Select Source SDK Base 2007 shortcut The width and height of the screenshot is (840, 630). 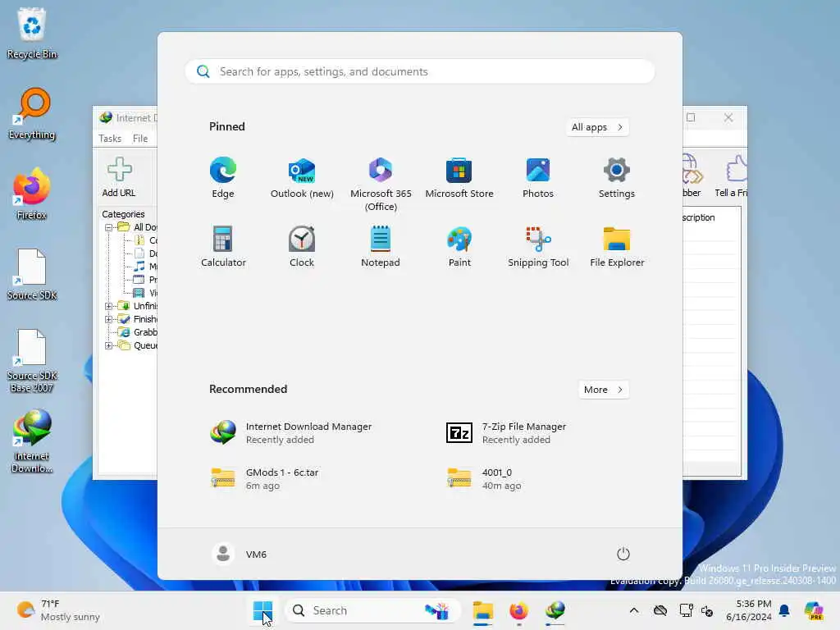click(x=32, y=361)
